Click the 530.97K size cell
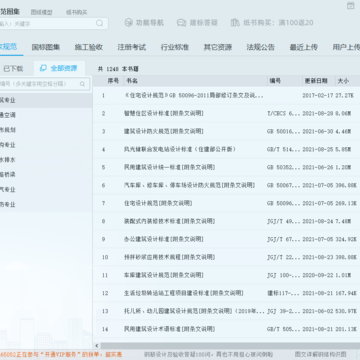This screenshot has width=360, height=360. pyautogui.click(x=346, y=311)
